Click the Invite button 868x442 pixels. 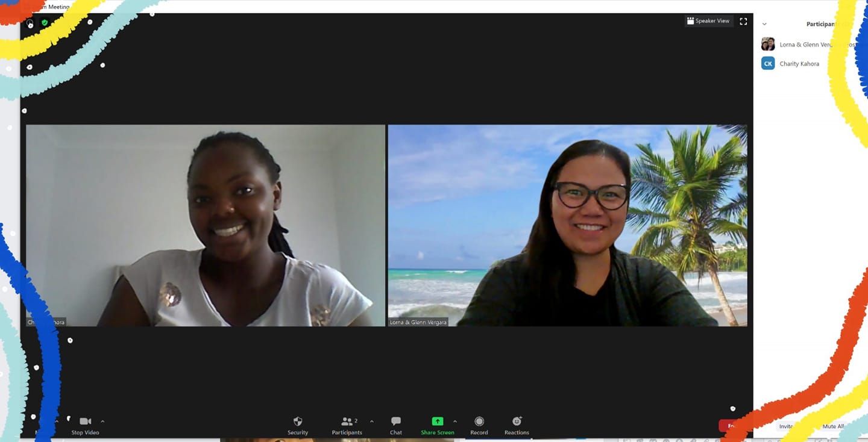pyautogui.click(x=785, y=426)
